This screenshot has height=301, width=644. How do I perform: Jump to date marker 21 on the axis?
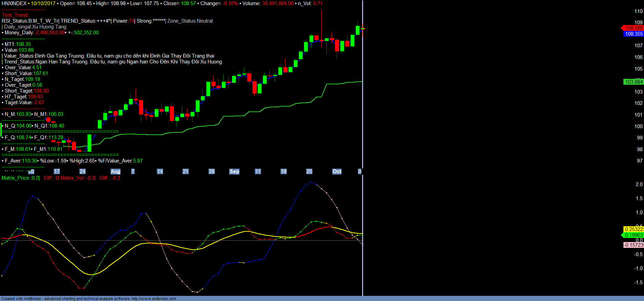pyautogui.click(x=185, y=171)
